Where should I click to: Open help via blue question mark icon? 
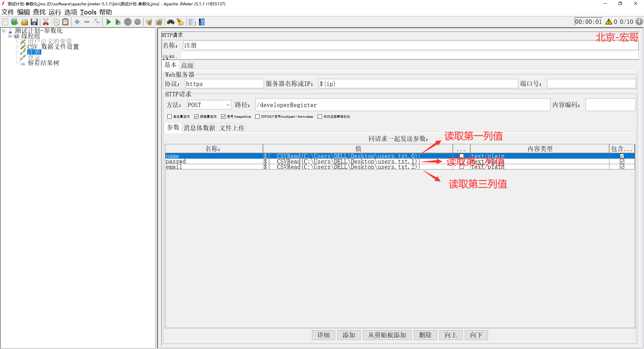pyautogui.click(x=202, y=22)
